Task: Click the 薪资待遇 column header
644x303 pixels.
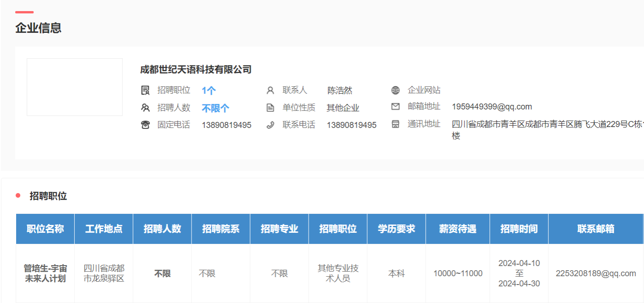Action: click(x=458, y=229)
